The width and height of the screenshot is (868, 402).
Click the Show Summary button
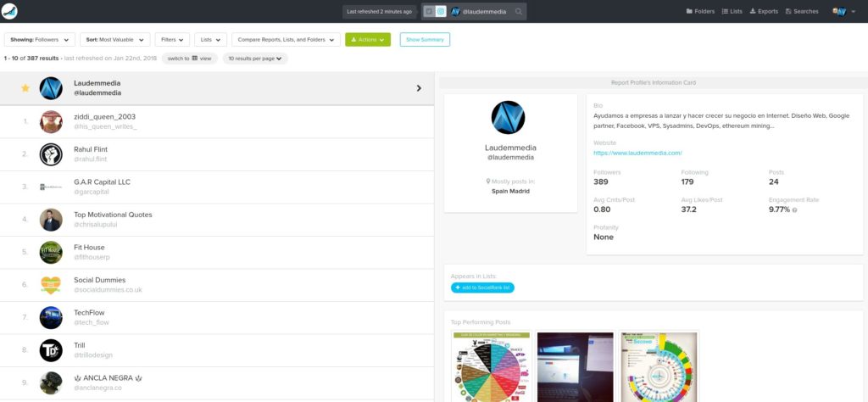425,40
